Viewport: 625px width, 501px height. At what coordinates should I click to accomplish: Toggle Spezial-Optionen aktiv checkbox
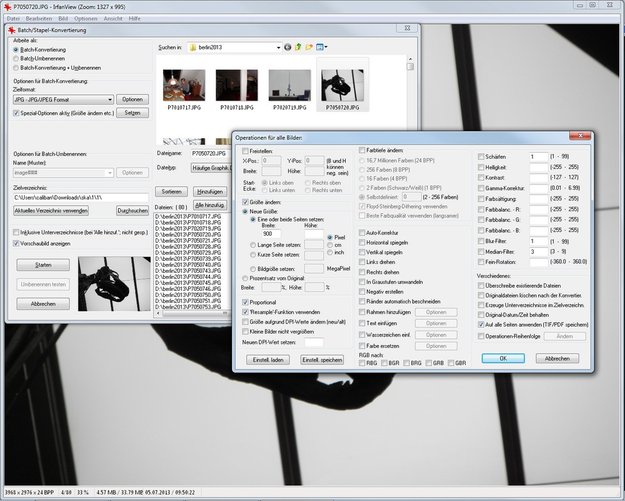coord(16,113)
